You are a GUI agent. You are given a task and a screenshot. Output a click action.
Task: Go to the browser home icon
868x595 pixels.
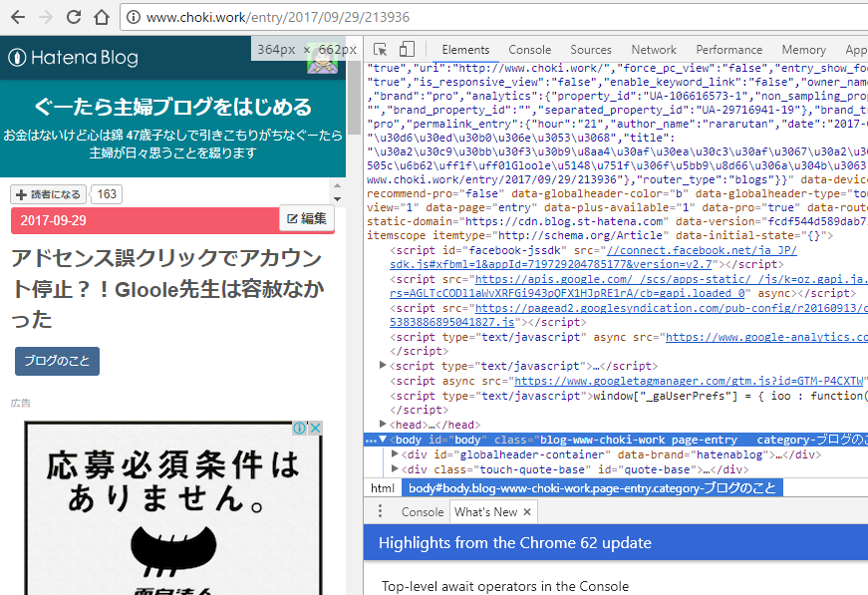click(x=102, y=17)
